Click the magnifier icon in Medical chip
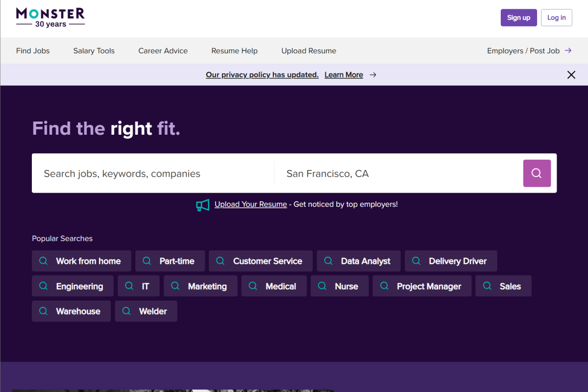 tap(253, 286)
